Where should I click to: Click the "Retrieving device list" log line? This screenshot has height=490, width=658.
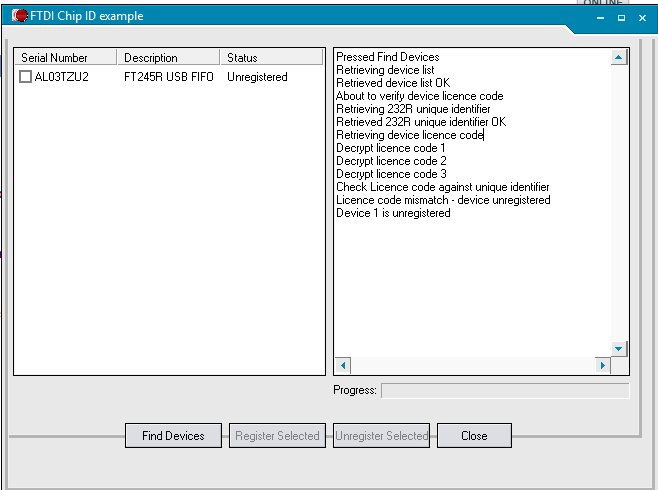pos(385,70)
